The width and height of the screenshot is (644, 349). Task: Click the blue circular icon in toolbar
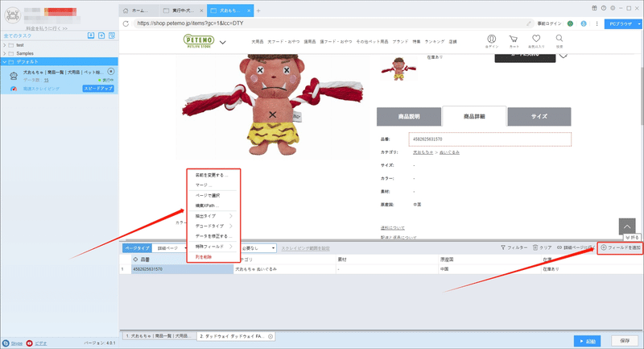584,23
